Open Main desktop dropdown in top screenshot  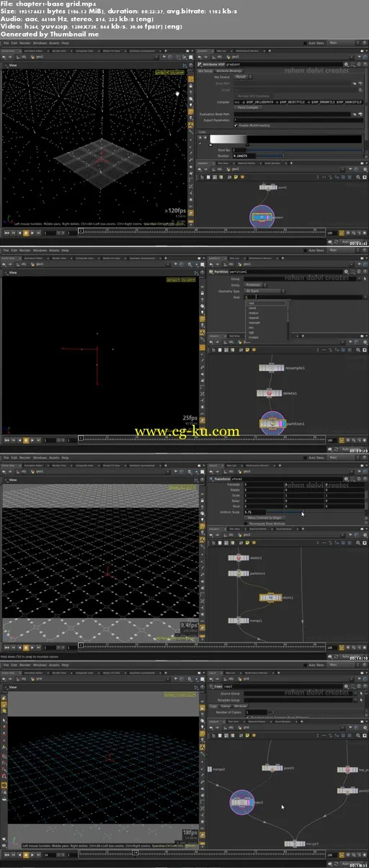pos(342,45)
